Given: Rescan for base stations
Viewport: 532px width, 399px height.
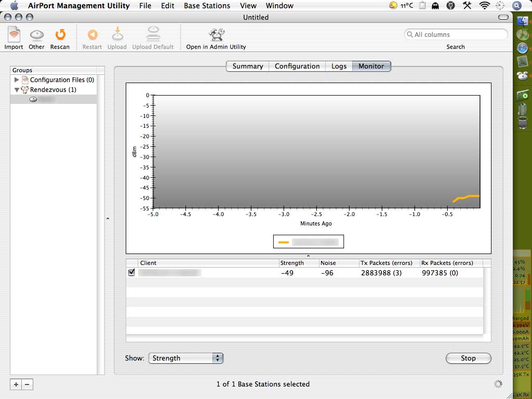Looking at the screenshot, I should point(60,35).
